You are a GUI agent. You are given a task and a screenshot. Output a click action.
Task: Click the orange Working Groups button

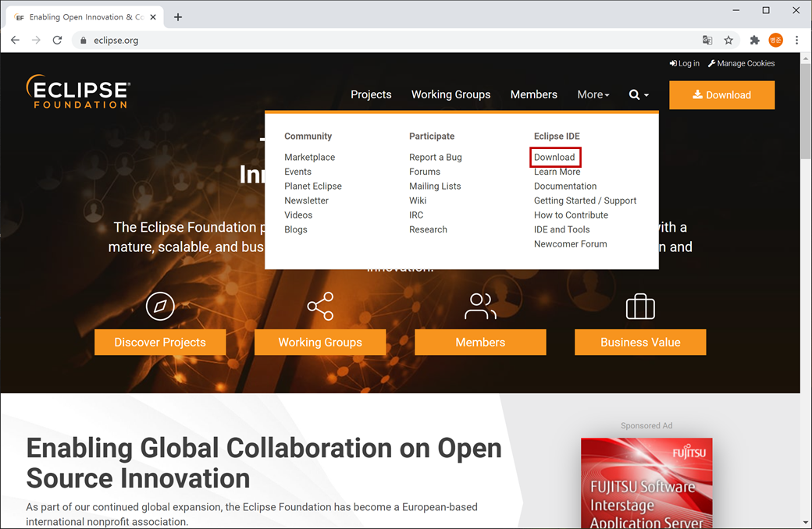[320, 343]
